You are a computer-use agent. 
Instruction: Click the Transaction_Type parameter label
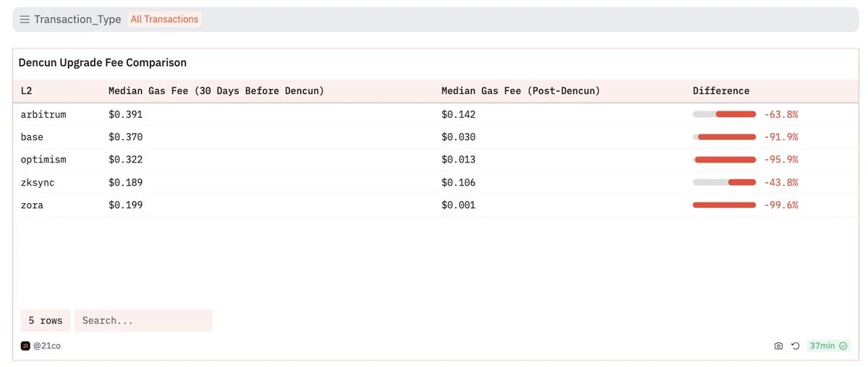coord(77,20)
